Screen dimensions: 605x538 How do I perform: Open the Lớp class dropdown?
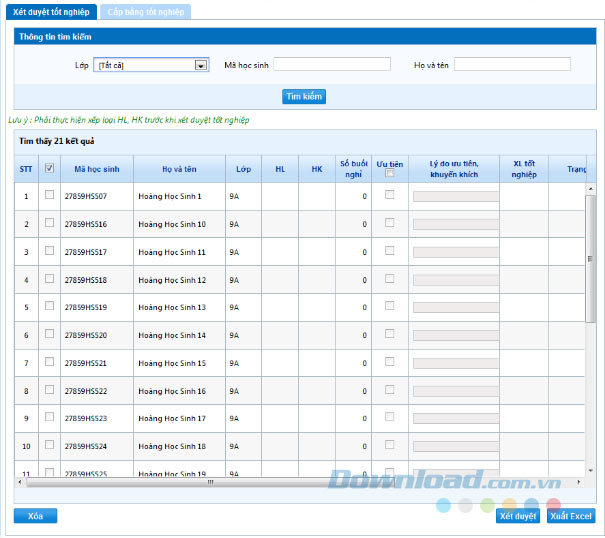[151, 65]
